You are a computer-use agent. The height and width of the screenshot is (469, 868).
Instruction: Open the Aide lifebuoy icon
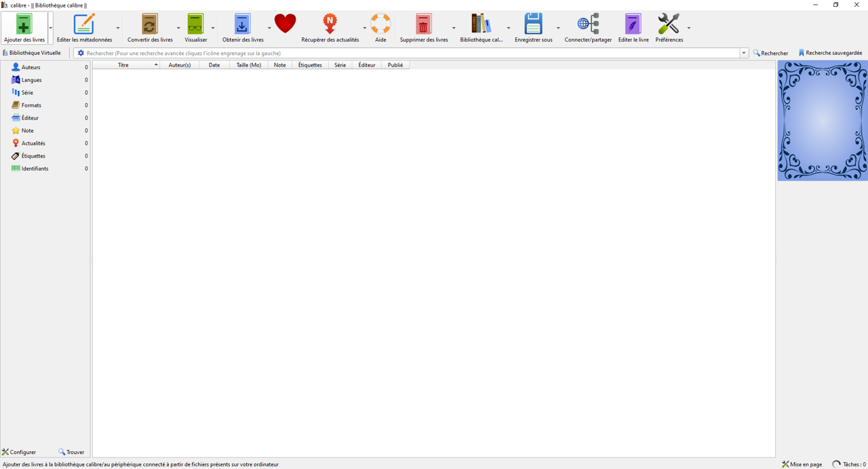pos(380,25)
